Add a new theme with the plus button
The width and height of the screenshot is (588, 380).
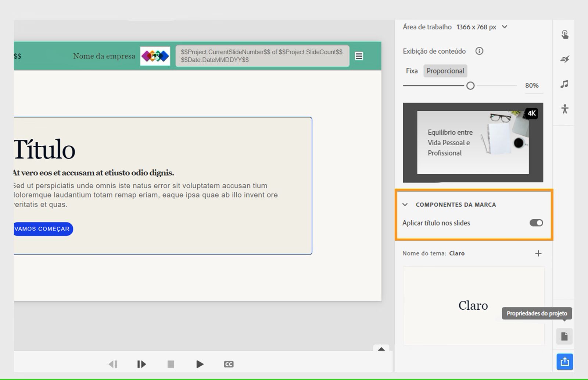click(538, 253)
